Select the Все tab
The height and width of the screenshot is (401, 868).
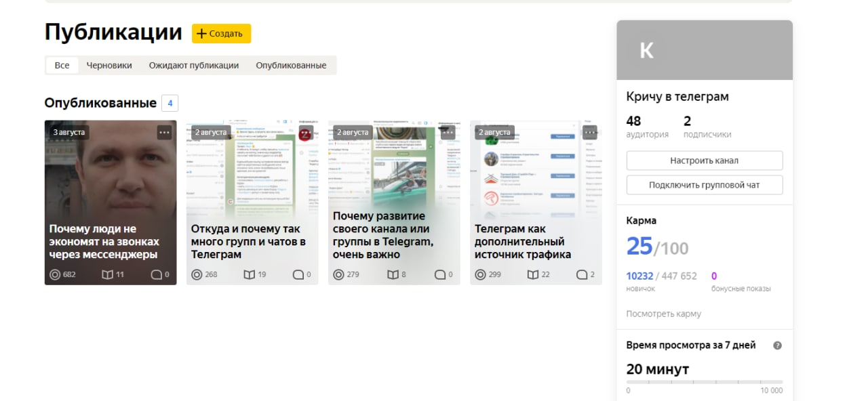pos(62,65)
